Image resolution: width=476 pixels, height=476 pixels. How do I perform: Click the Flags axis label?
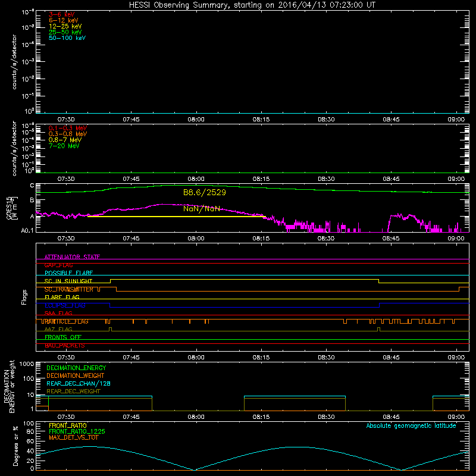click(x=24, y=297)
